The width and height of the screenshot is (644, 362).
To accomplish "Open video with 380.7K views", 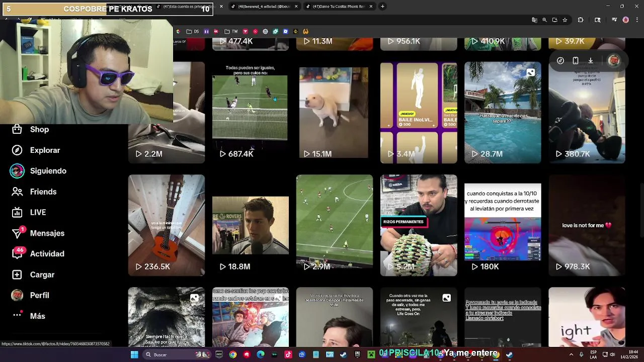I will [x=587, y=116].
